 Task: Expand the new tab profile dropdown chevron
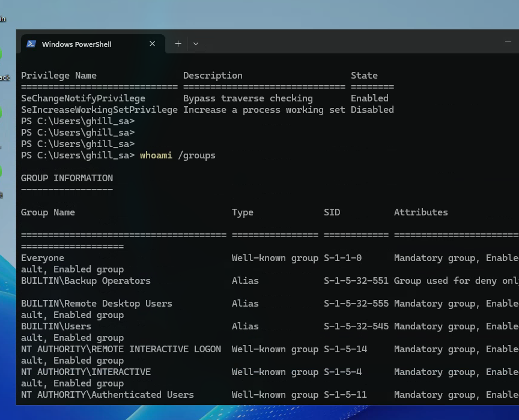pos(196,44)
